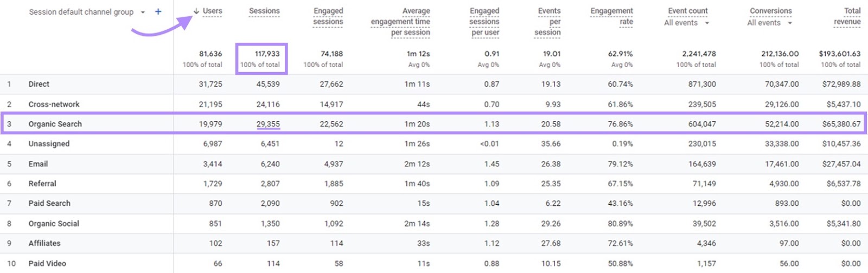Image resolution: width=868 pixels, height=273 pixels.
Task: Sort by Engaged sessions per user header
Action: coord(484,22)
